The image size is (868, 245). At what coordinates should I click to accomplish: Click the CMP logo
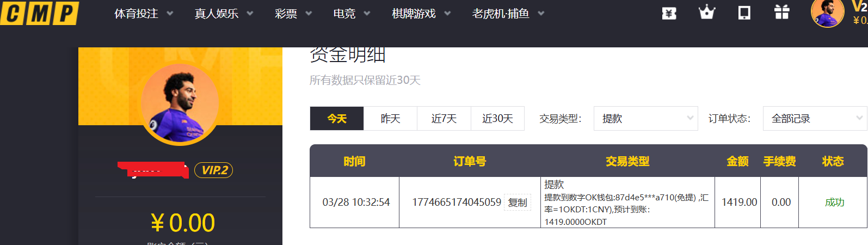click(39, 13)
